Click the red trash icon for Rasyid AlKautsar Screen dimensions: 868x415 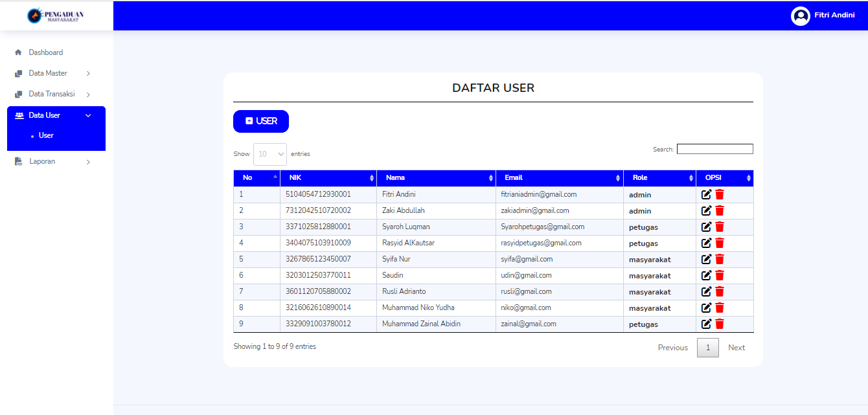(x=720, y=243)
